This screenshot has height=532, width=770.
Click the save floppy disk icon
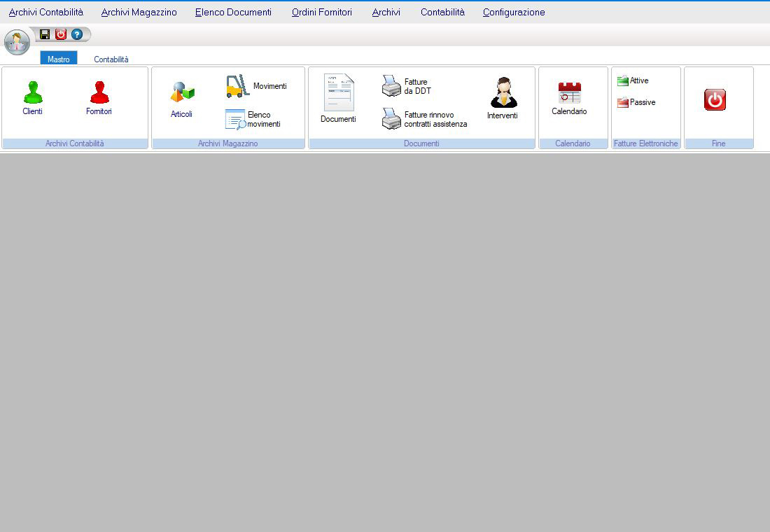tap(45, 34)
